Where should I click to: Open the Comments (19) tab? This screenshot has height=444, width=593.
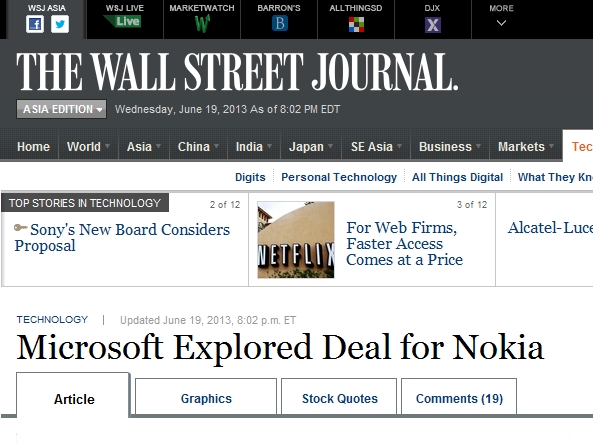(x=459, y=396)
